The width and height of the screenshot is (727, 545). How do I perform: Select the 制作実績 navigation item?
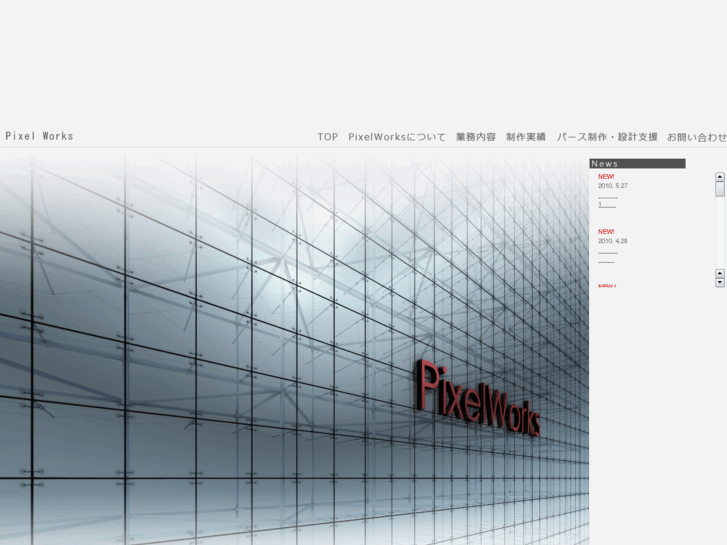tap(526, 137)
